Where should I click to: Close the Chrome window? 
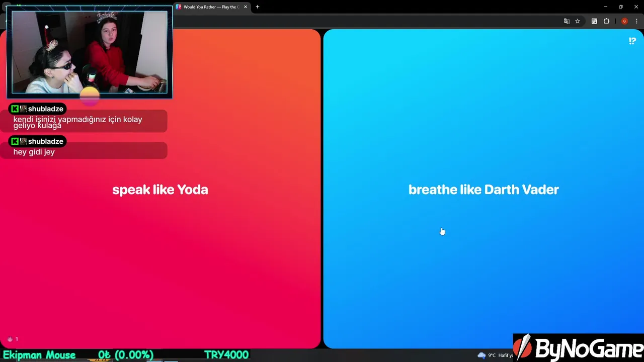click(x=636, y=7)
